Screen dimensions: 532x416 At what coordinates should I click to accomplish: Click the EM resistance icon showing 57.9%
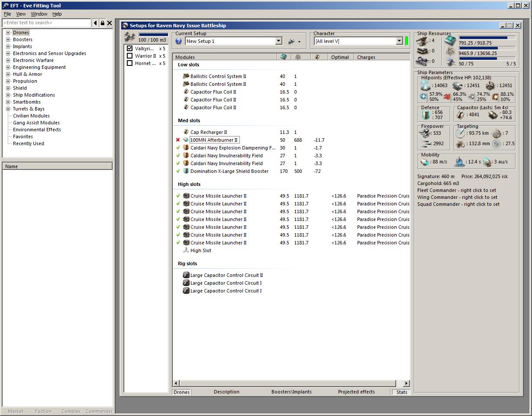pos(424,97)
